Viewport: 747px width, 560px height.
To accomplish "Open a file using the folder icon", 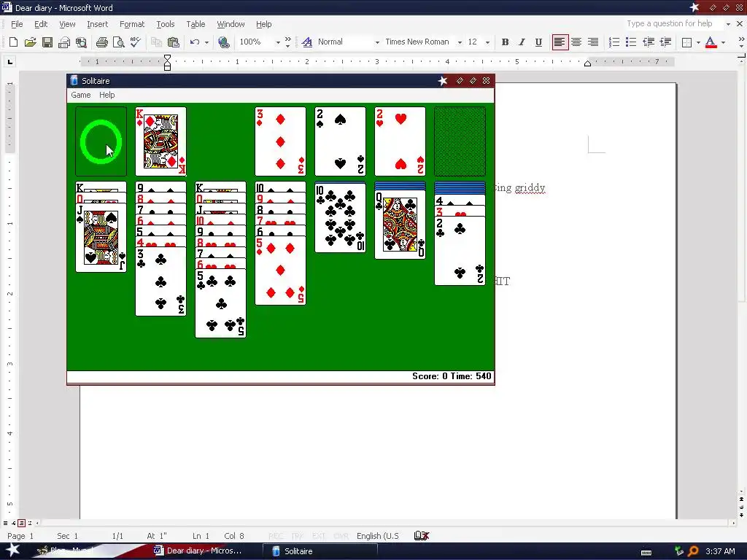I will coord(30,42).
